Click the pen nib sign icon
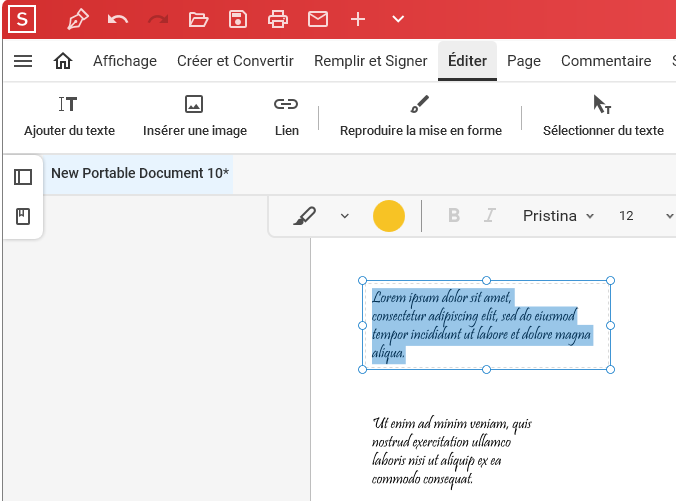The width and height of the screenshot is (676, 501). click(x=78, y=19)
